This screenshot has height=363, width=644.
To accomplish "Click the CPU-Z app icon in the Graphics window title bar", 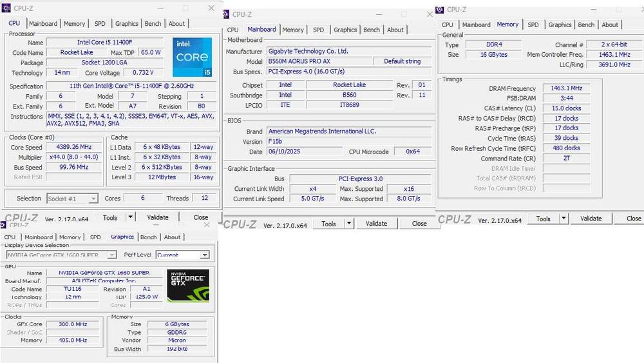I will click(x=3, y=225).
